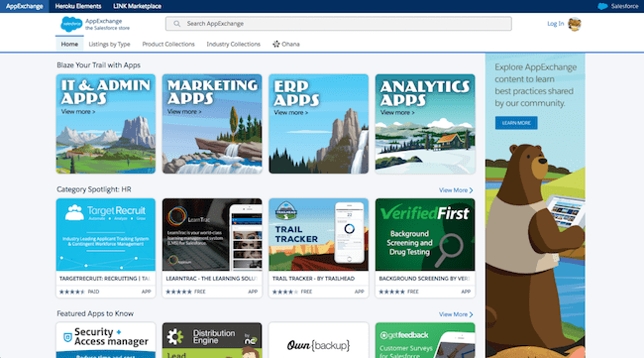Open the ERP Apps tile
The width and height of the screenshot is (644, 358).
318,124
